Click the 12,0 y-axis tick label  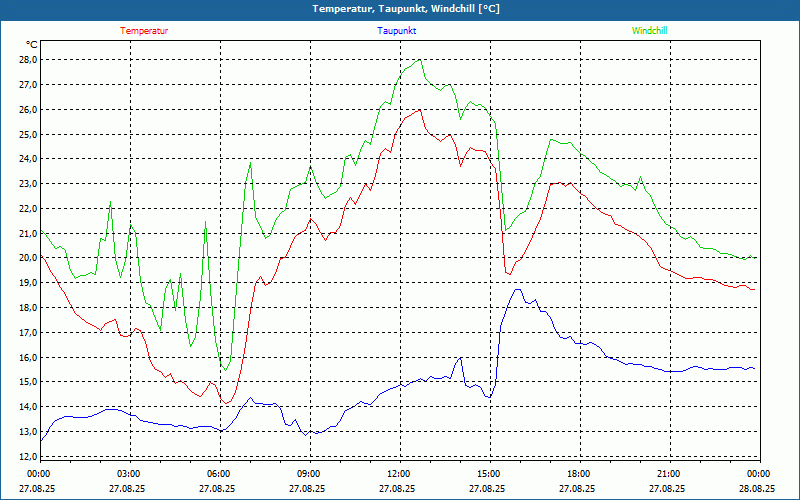(27, 456)
